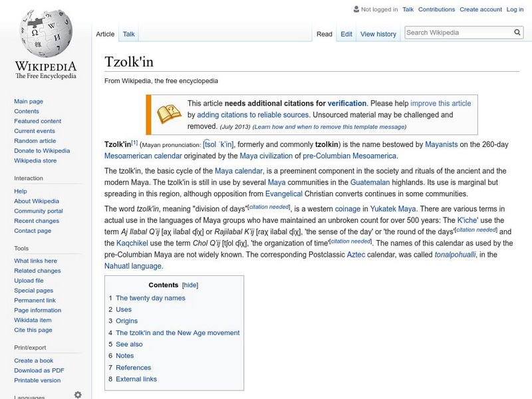This screenshot has height=399, width=532.
Task: Open the verification link in notice
Action: (x=346, y=104)
